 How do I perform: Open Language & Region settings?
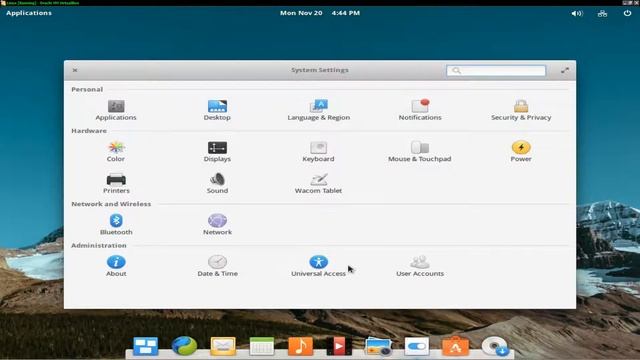(x=318, y=110)
